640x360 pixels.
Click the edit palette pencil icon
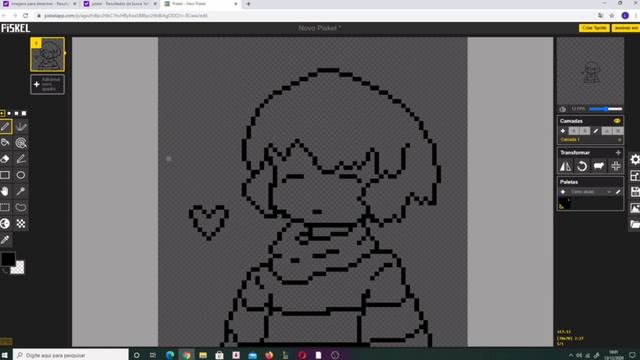point(618,192)
